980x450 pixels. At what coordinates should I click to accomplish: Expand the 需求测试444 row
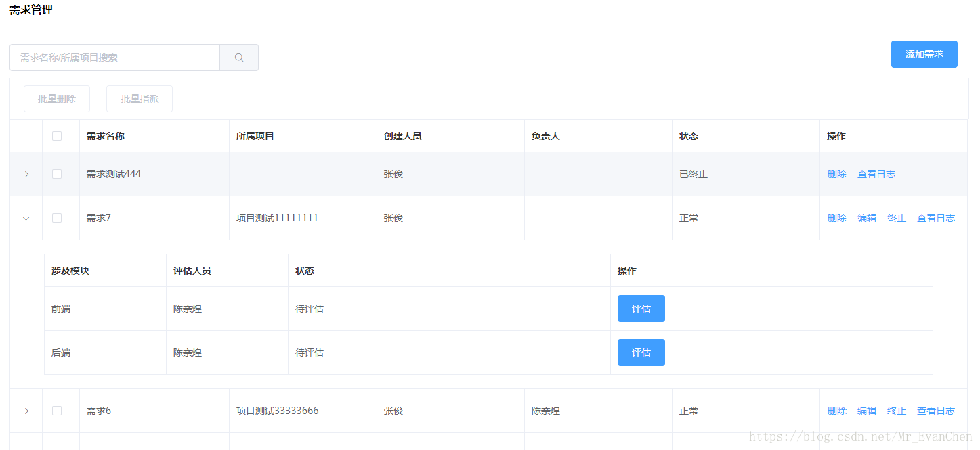coord(26,174)
